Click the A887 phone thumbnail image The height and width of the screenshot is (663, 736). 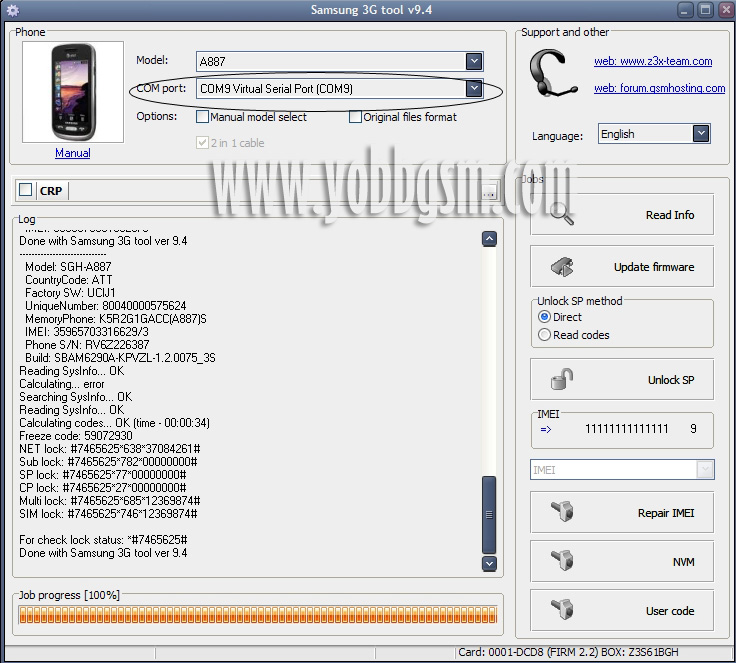(73, 92)
